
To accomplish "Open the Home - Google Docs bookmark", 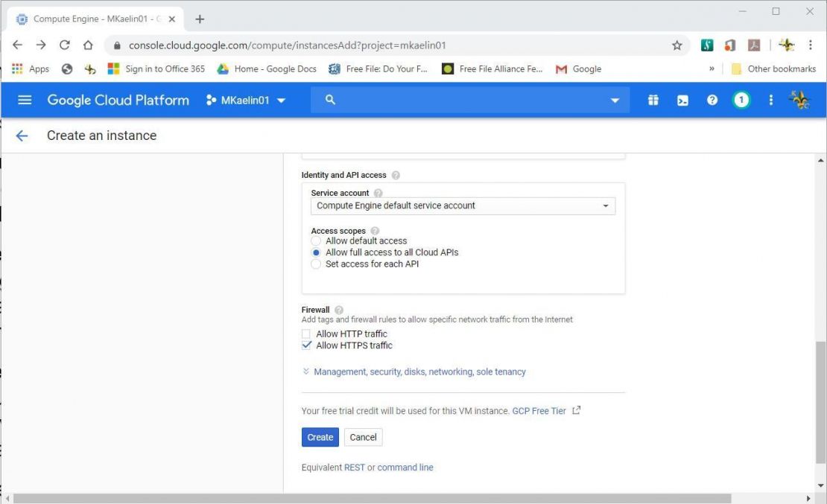I will tap(267, 68).
